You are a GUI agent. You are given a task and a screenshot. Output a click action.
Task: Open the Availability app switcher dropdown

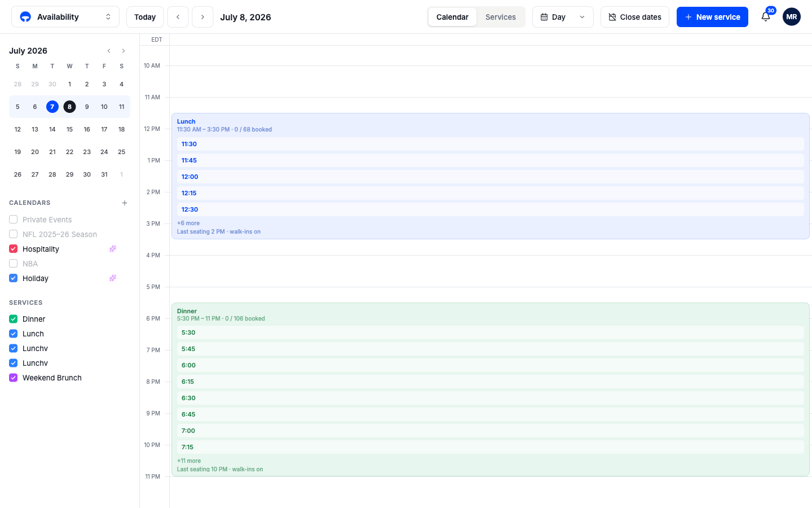point(65,17)
